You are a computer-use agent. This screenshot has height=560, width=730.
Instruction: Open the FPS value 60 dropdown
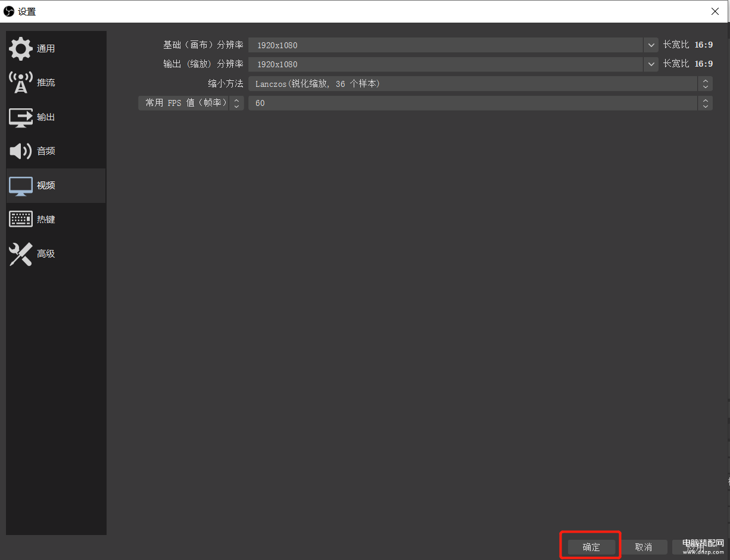click(x=481, y=103)
